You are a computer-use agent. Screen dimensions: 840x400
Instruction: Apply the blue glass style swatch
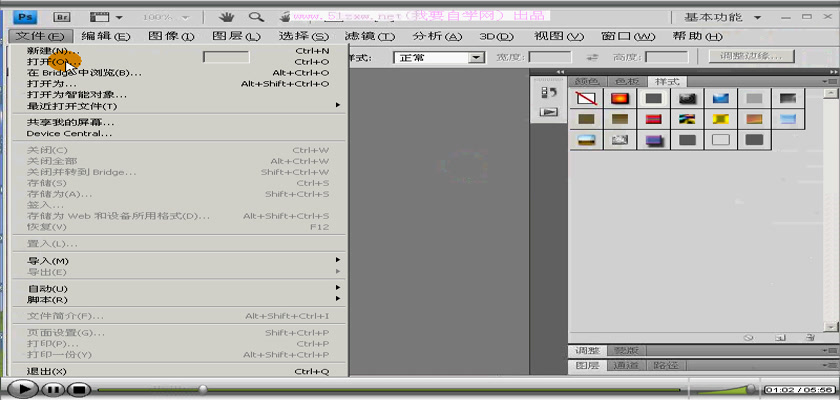(721, 99)
